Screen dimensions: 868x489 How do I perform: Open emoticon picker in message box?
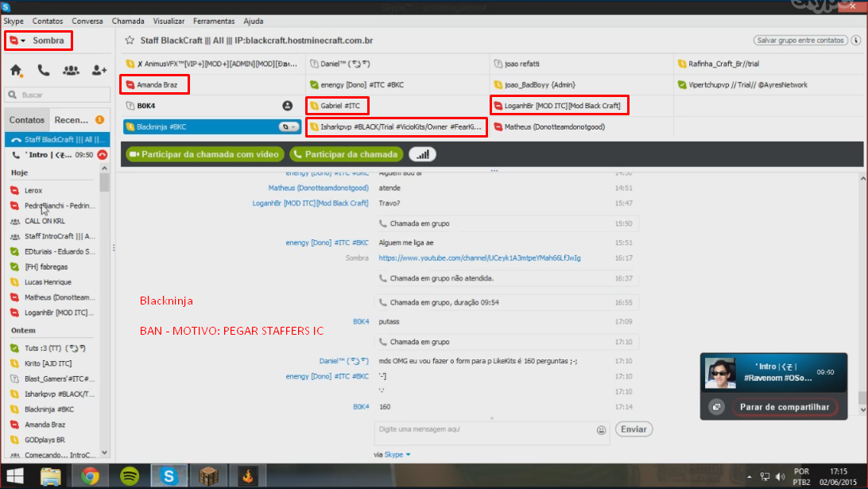point(601,429)
